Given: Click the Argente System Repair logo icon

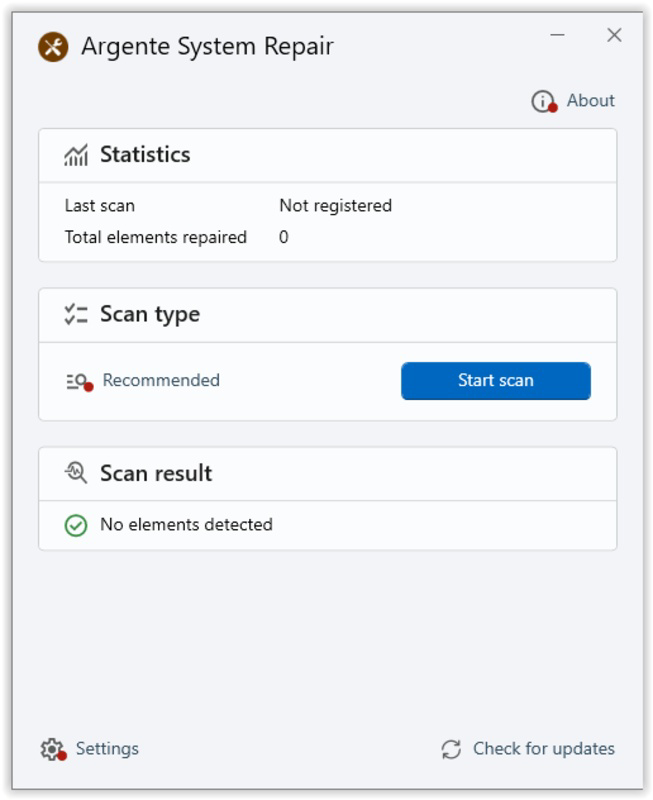Looking at the screenshot, I should pyautogui.click(x=53, y=47).
